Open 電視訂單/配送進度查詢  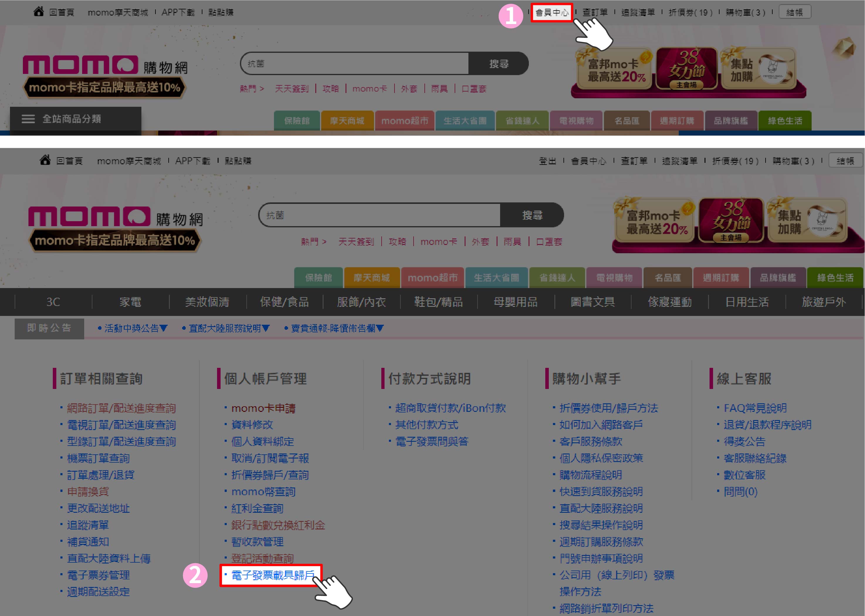(x=121, y=425)
